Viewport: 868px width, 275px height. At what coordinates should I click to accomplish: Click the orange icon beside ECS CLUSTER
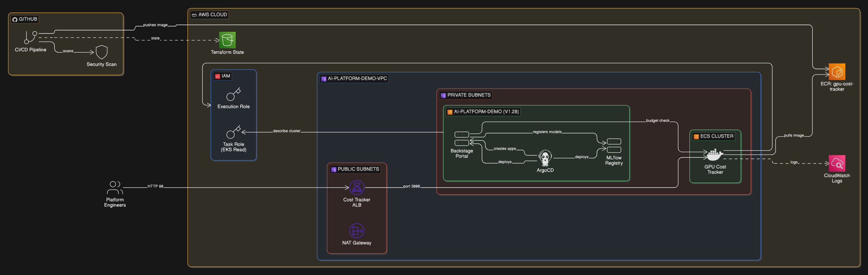click(x=696, y=137)
